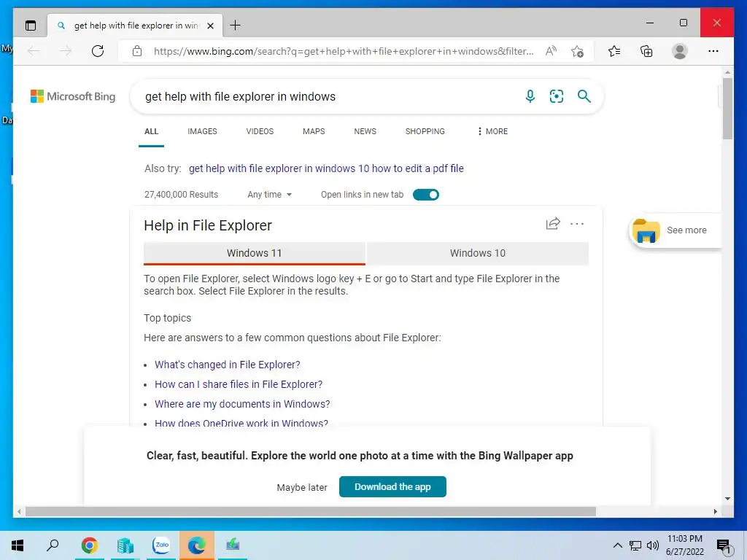Switch to the NEWS tab
Image resolution: width=747 pixels, height=560 pixels.
(365, 131)
